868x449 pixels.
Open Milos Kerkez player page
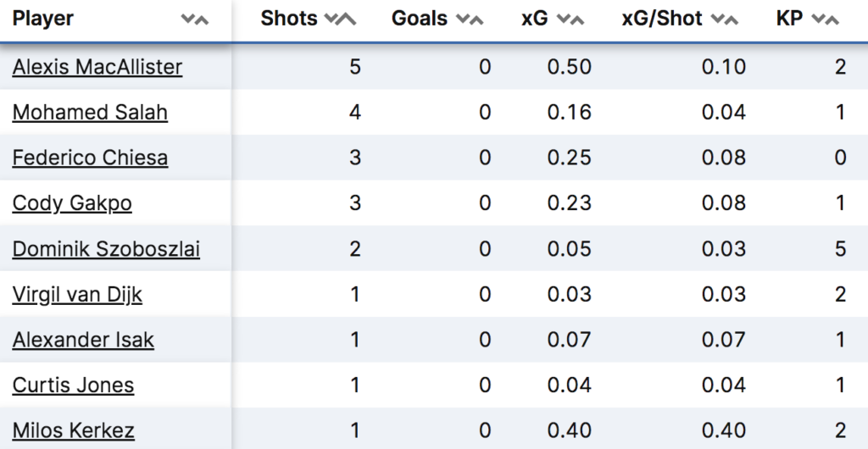[73, 430]
